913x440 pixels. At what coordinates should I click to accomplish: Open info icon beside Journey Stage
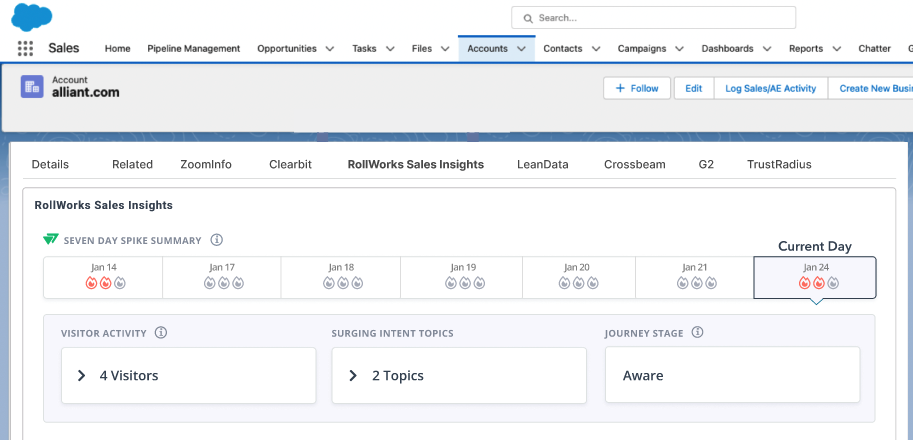click(697, 332)
